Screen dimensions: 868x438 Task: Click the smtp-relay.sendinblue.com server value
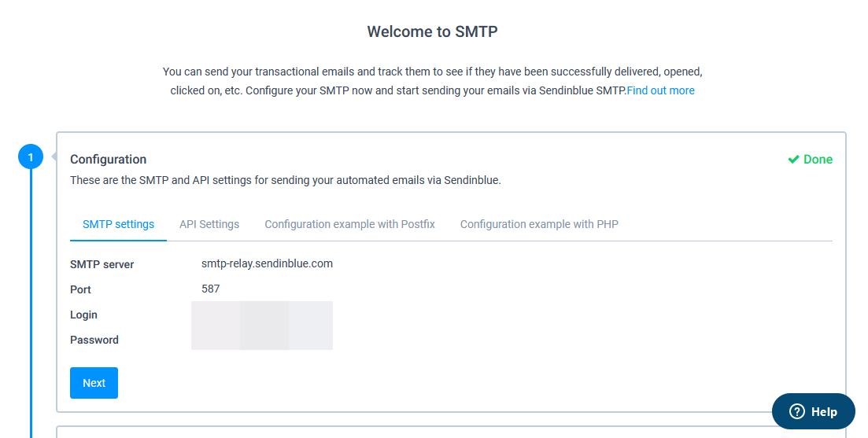coord(267,263)
